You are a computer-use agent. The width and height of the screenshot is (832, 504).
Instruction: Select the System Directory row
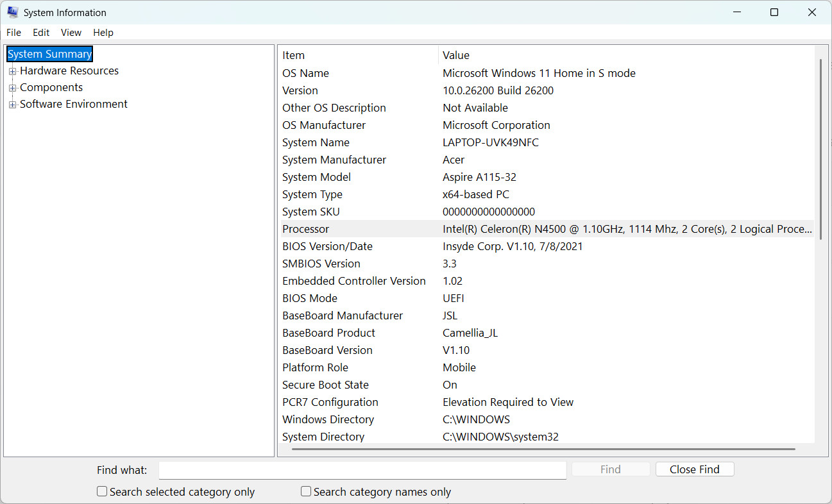point(547,436)
